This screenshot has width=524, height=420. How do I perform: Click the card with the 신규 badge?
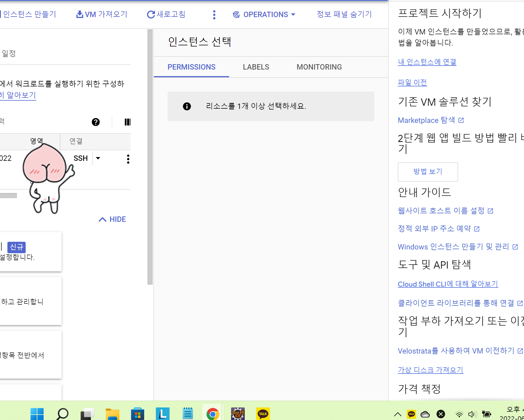click(x=30, y=252)
